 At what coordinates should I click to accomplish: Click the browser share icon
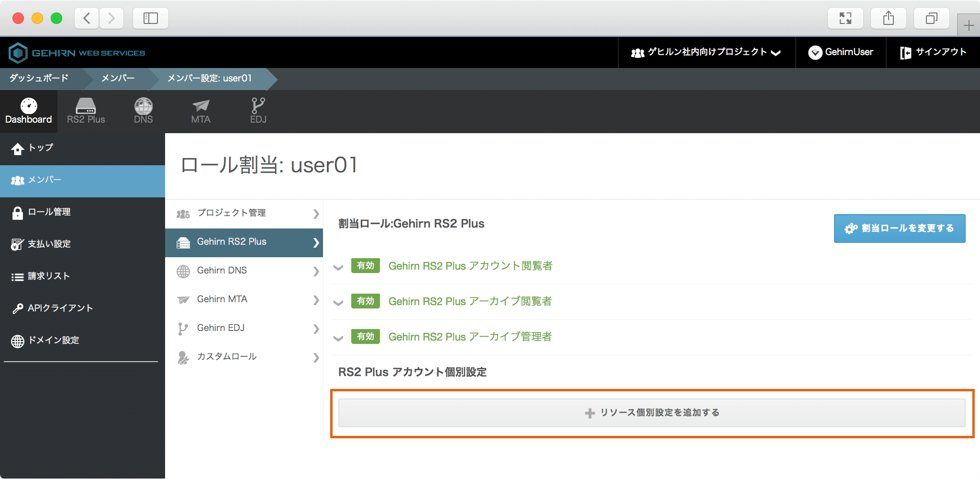(x=888, y=19)
